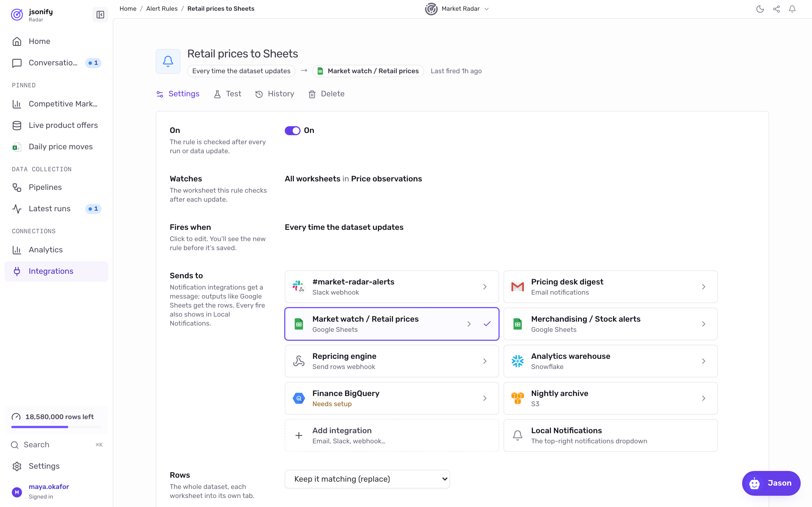This screenshot has width=812, height=507.
Task: Click the S3 Nightly archive icon
Action: pyautogui.click(x=517, y=398)
